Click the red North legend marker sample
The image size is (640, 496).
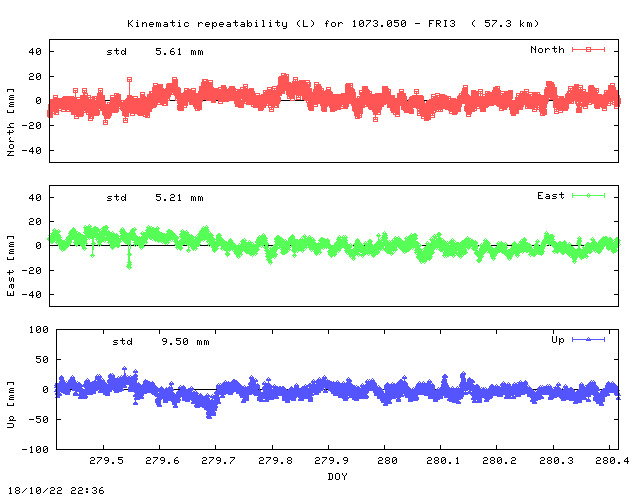pyautogui.click(x=588, y=49)
